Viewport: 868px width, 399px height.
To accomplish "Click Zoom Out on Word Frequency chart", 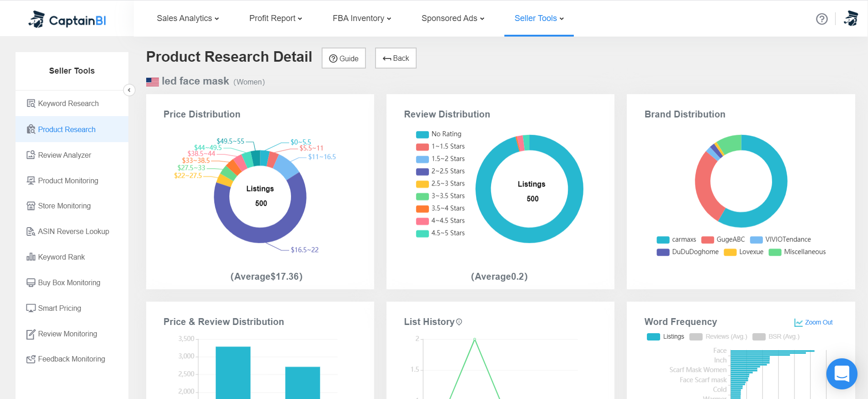I will [814, 322].
